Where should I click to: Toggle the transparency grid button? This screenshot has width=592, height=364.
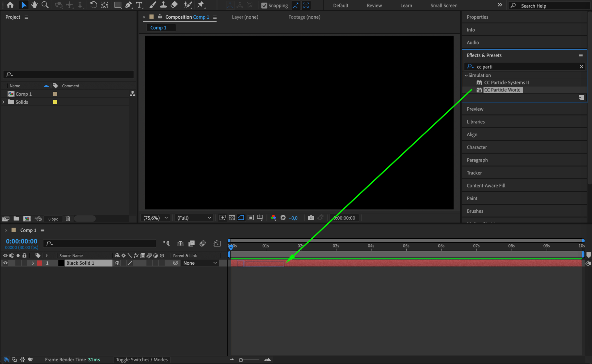point(232,218)
